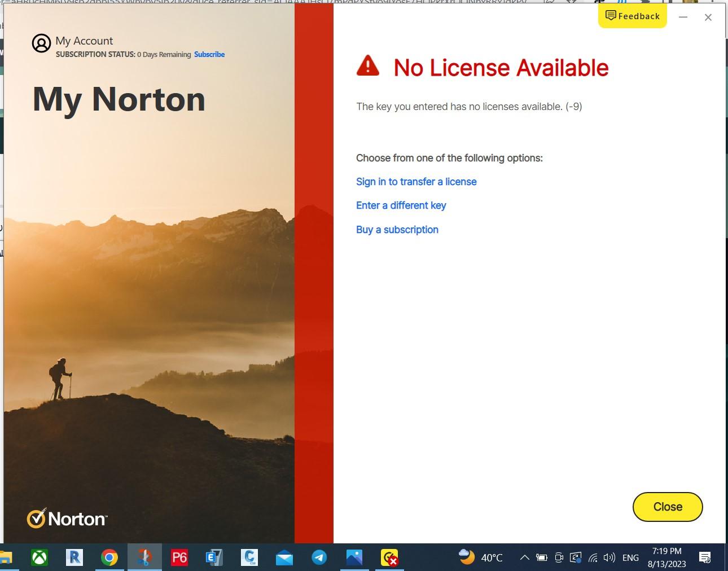Click the Meet Now camera tray icon
Image resolution: width=728 pixels, height=571 pixels.
tap(559, 557)
